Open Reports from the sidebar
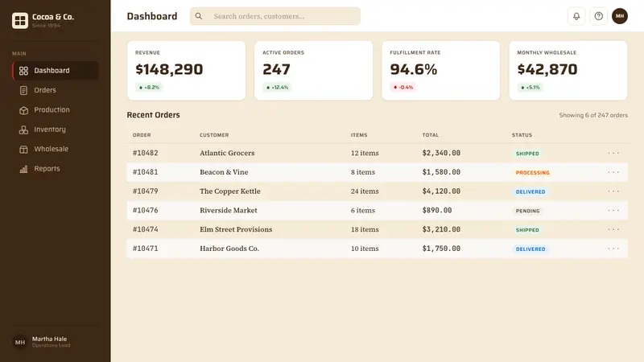 click(55, 169)
